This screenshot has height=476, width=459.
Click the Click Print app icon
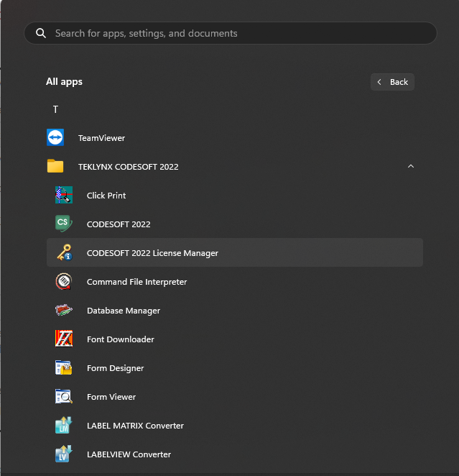pos(64,195)
